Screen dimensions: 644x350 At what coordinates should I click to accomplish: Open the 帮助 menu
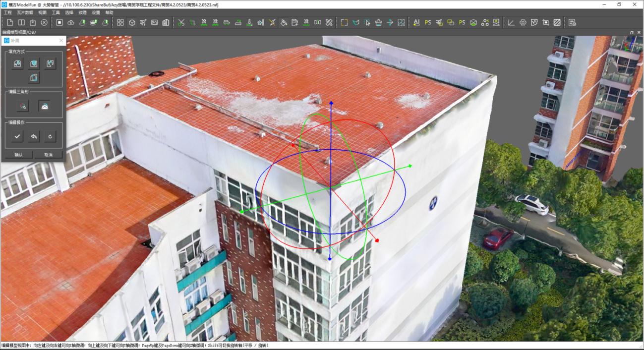click(x=109, y=12)
